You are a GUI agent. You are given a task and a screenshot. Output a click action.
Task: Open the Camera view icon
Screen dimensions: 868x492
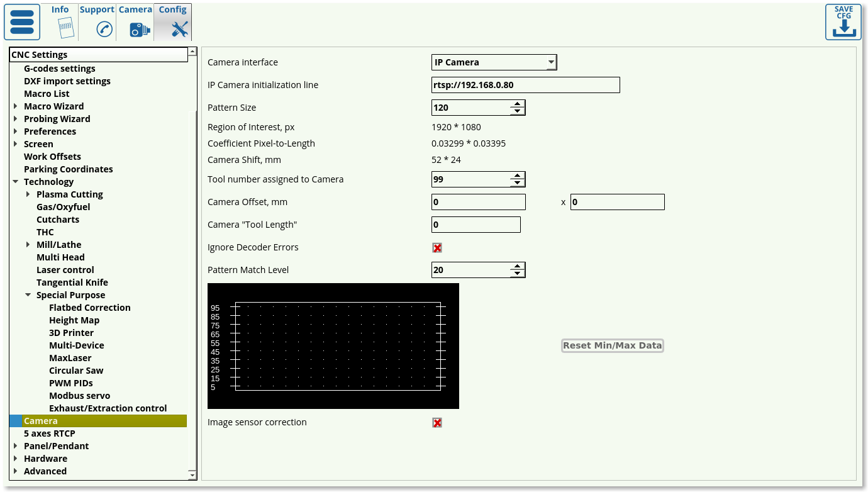139,29
